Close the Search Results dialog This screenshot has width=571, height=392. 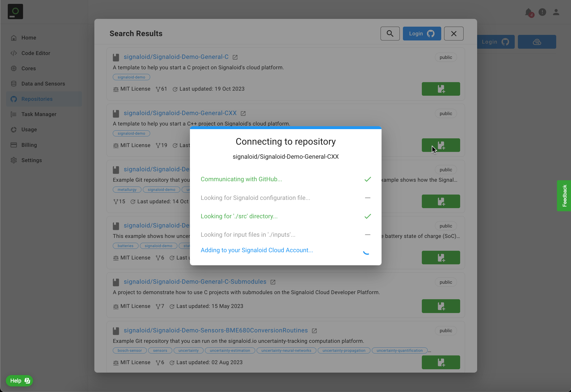454,33
